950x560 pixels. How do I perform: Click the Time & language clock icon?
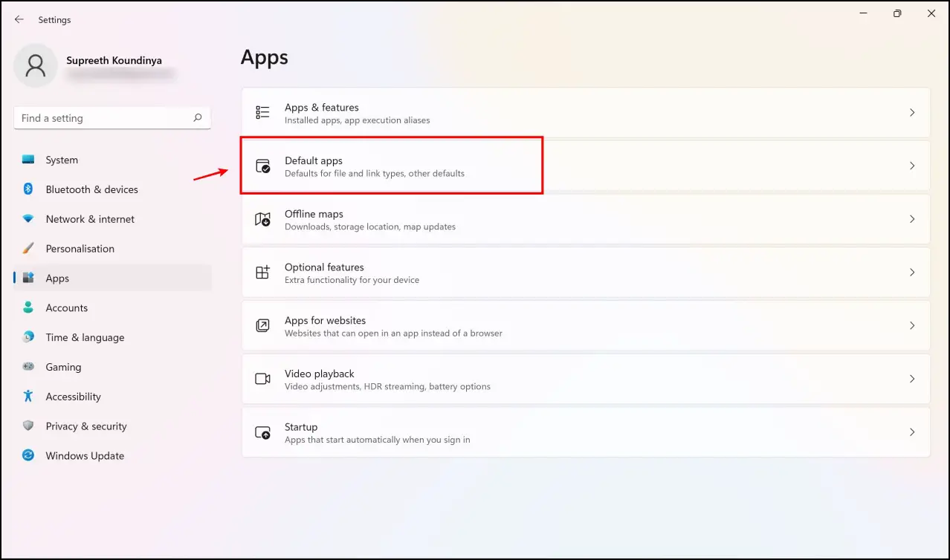point(28,337)
